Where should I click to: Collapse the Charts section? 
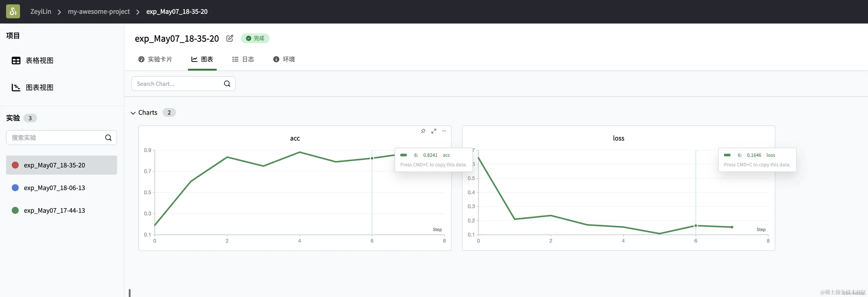click(x=133, y=113)
